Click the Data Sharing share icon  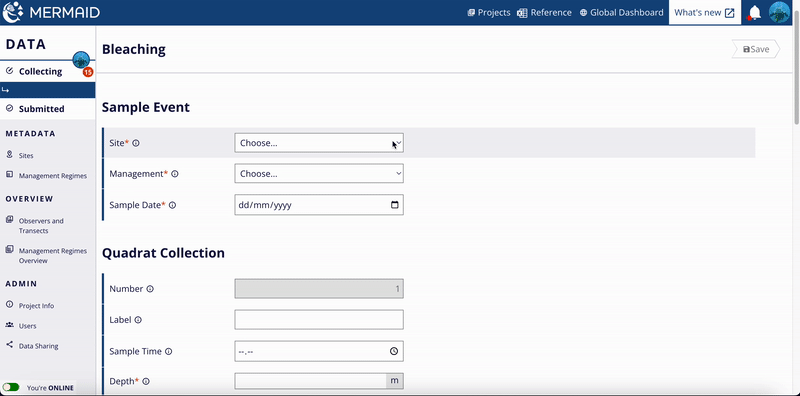click(x=9, y=344)
